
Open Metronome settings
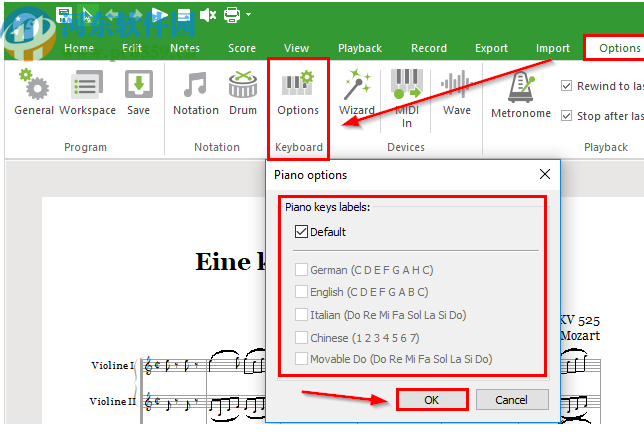coord(521,94)
